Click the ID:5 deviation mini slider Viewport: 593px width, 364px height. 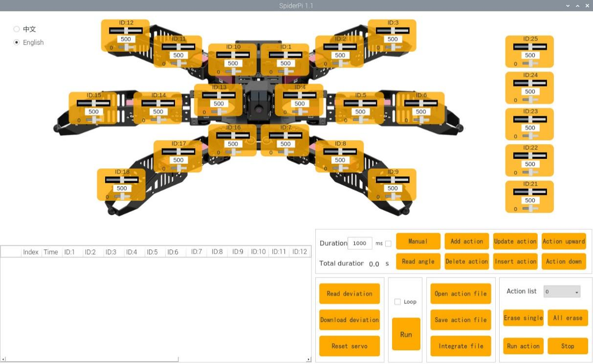click(x=360, y=119)
